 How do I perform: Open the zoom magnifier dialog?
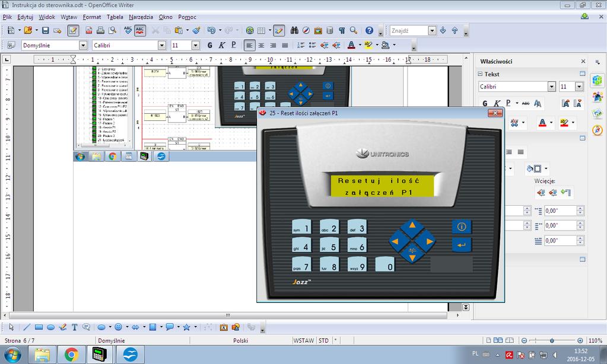pyautogui.click(x=354, y=30)
